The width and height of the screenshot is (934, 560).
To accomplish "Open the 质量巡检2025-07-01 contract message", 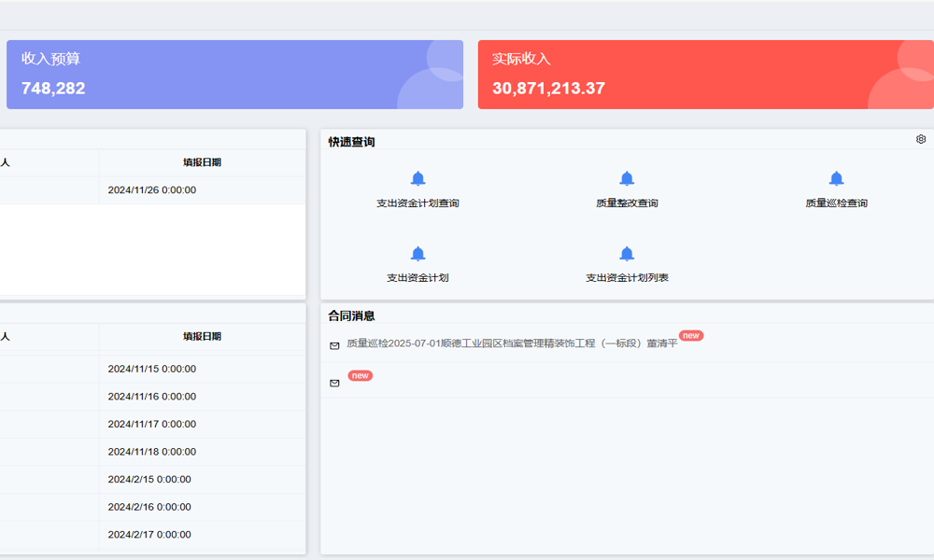I will click(511, 343).
